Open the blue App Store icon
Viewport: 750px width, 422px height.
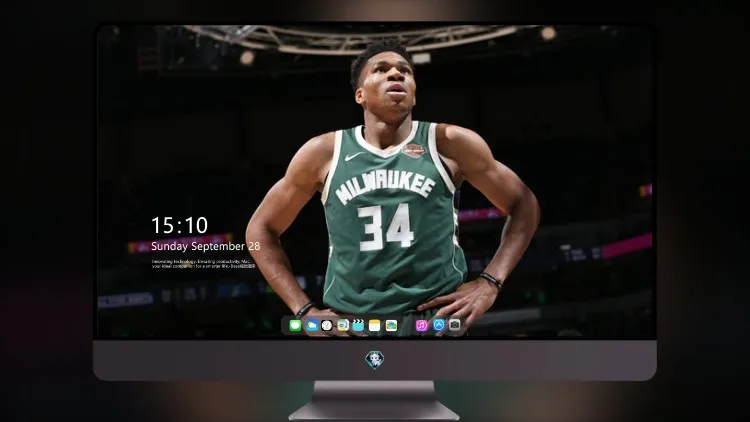[x=439, y=325]
